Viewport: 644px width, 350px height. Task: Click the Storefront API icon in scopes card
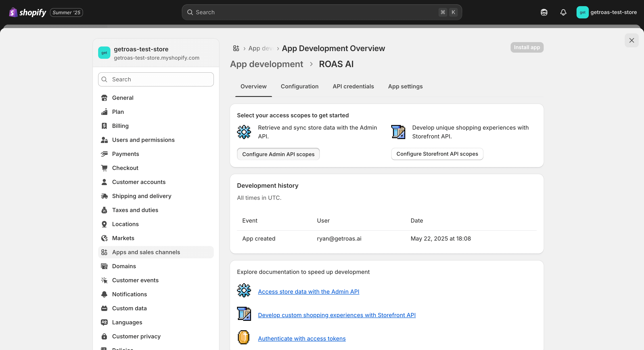click(x=398, y=132)
